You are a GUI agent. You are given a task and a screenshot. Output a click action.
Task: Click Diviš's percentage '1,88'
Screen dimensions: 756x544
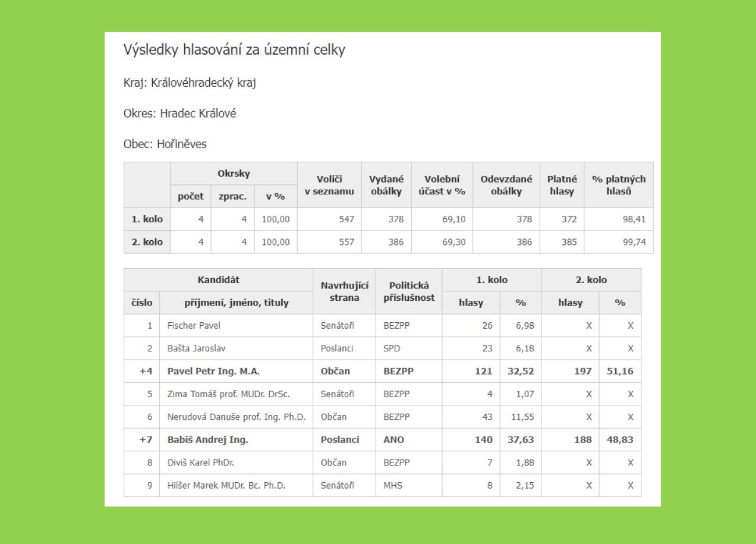pos(525,463)
